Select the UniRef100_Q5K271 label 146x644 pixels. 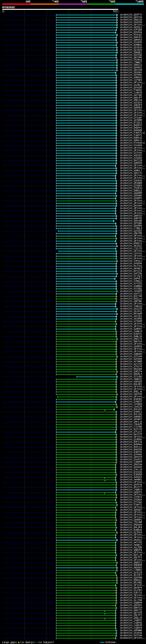(x=131, y=339)
